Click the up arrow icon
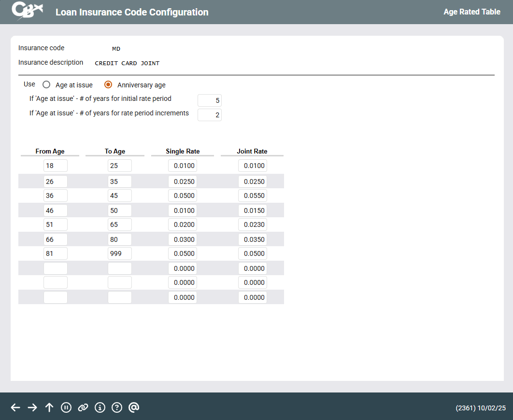Image resolution: width=513 pixels, height=420 pixels. tap(49, 407)
